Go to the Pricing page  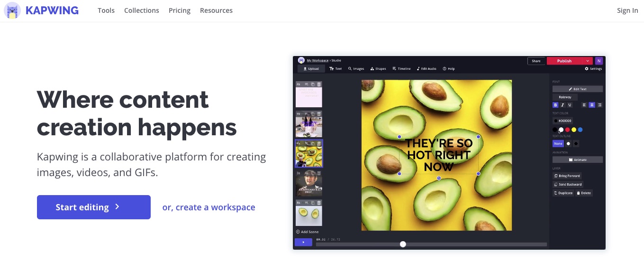click(x=180, y=10)
